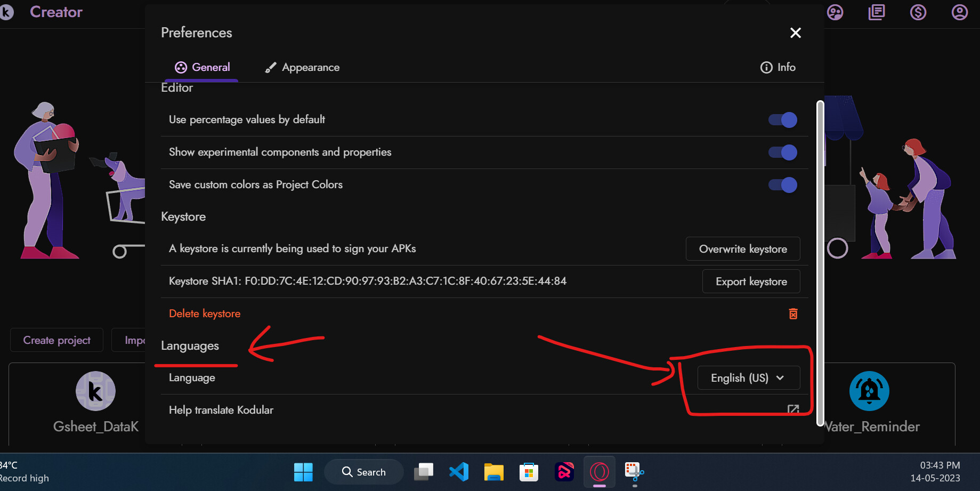Open Task View in taskbar
The width and height of the screenshot is (980, 491).
point(424,472)
